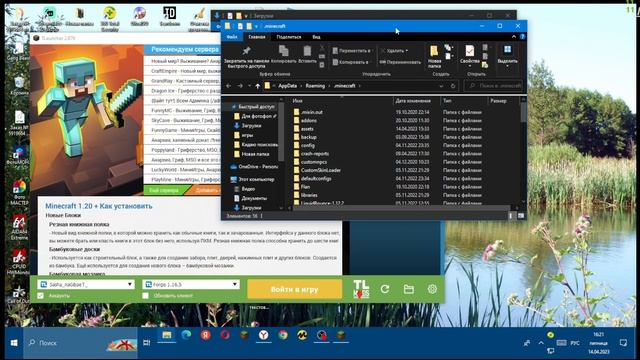This screenshot has width=640, height=360.
Task: Show hidden system tray icons chevron
Action: [541, 343]
